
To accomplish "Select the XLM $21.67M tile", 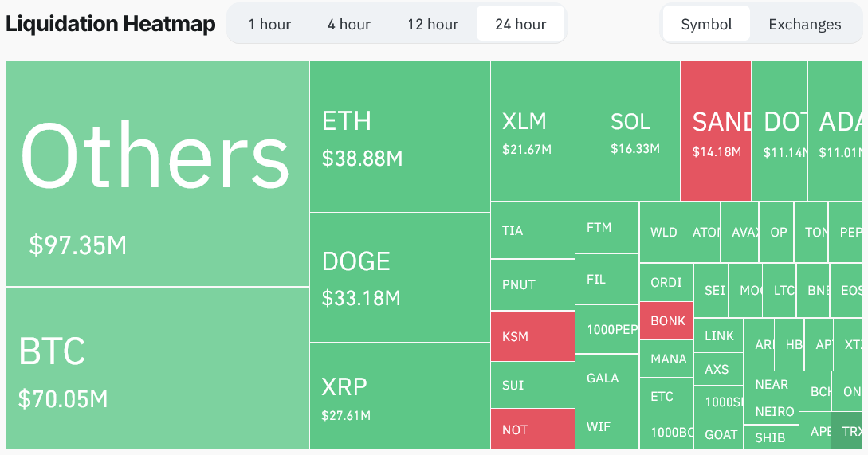I will pos(544,131).
